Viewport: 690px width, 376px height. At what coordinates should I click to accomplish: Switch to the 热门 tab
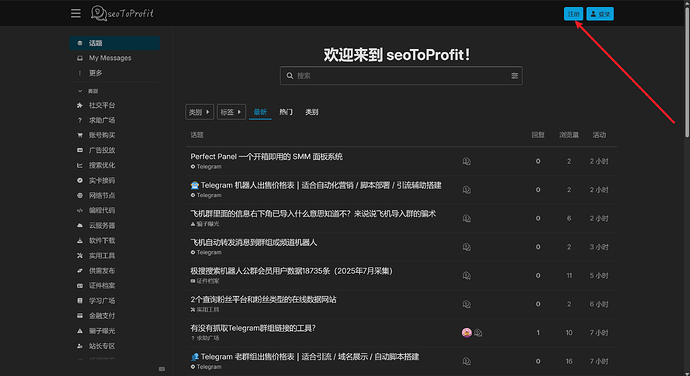click(286, 112)
